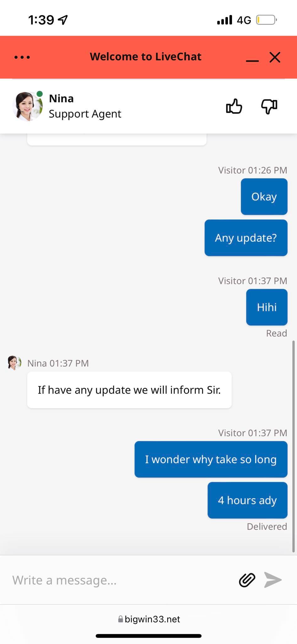This screenshot has height=644, width=297.
Task: Rate the chat with thumbs down
Action: pos(269,106)
